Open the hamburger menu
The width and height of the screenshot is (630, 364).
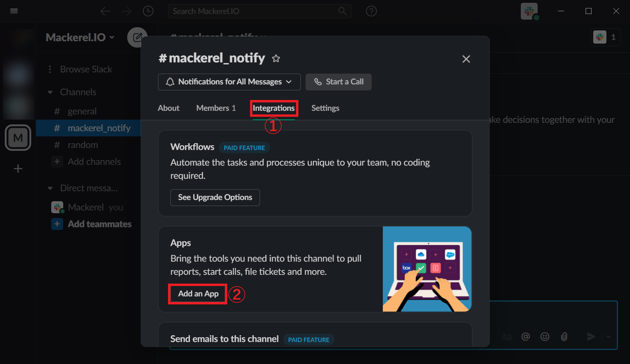pyautogui.click(x=14, y=11)
